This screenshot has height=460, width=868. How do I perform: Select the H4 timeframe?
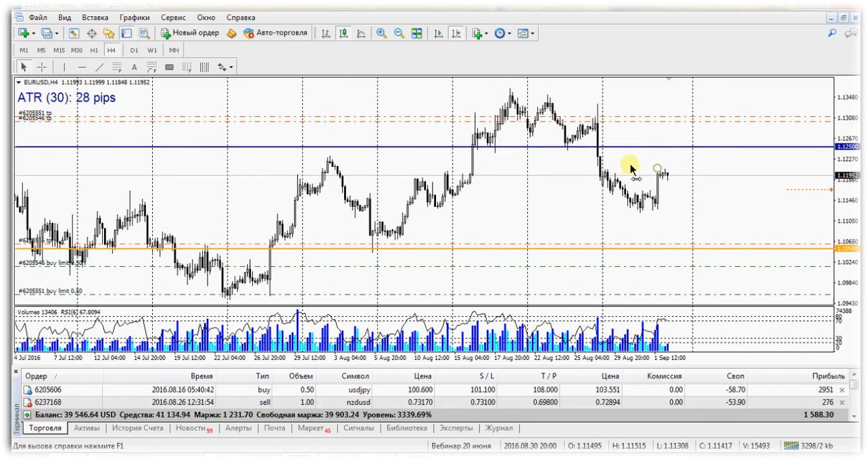(x=111, y=50)
